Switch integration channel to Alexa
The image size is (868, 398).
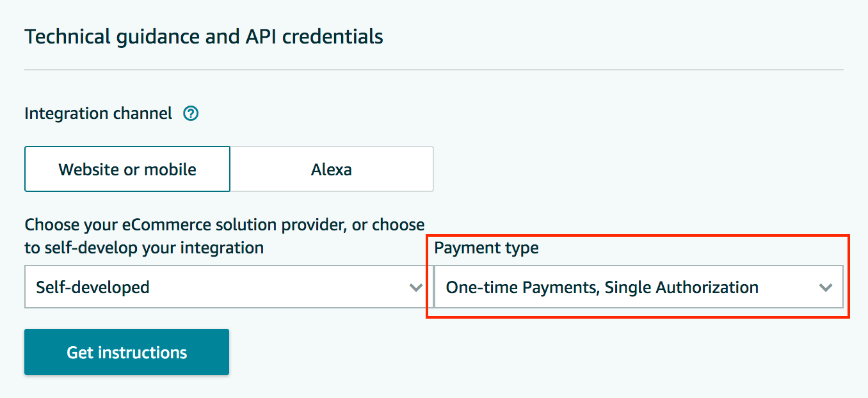pyautogui.click(x=332, y=169)
